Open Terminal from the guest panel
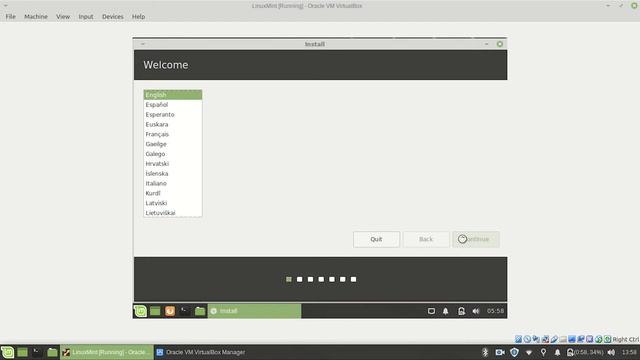640x360 pixels. pyautogui.click(x=185, y=311)
